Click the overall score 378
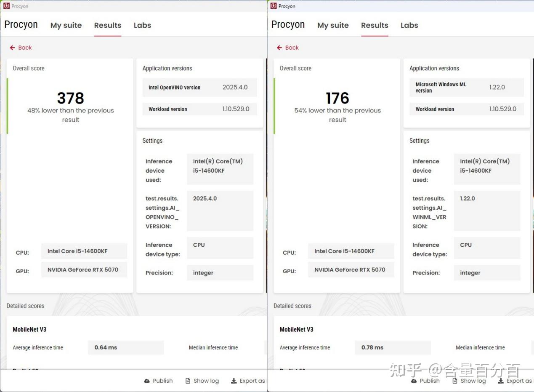 [x=71, y=98]
